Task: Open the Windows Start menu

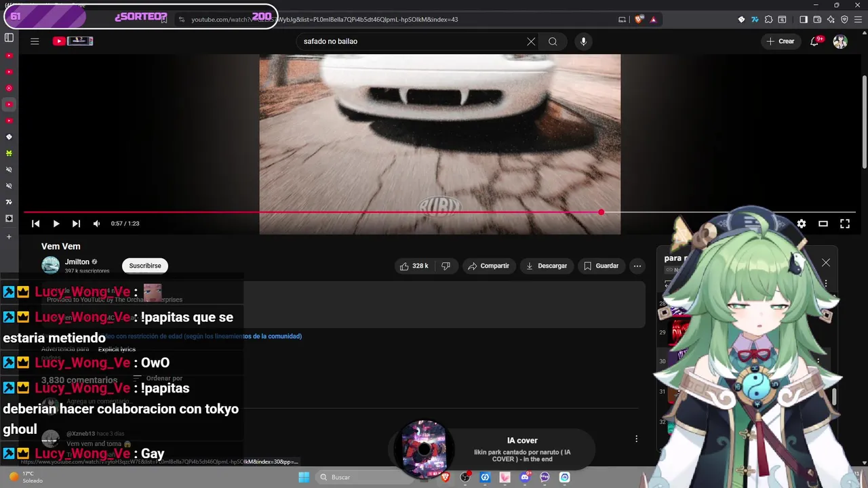Action: pyautogui.click(x=304, y=477)
